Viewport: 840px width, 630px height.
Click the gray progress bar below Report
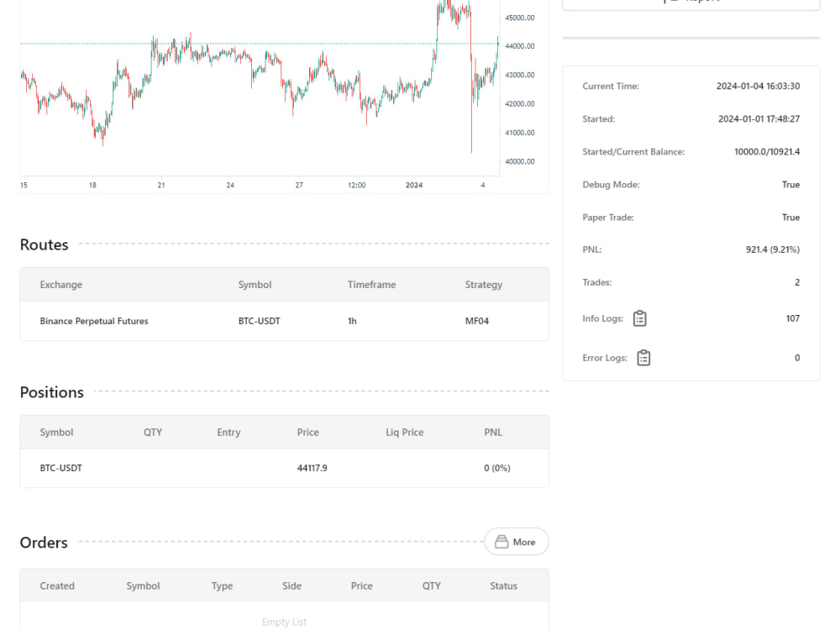[691, 38]
